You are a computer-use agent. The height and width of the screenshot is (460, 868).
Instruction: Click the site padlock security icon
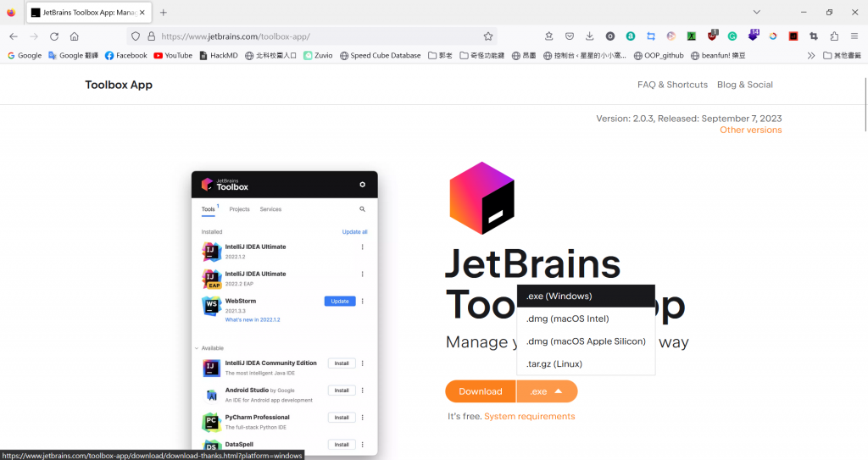pyautogui.click(x=151, y=36)
